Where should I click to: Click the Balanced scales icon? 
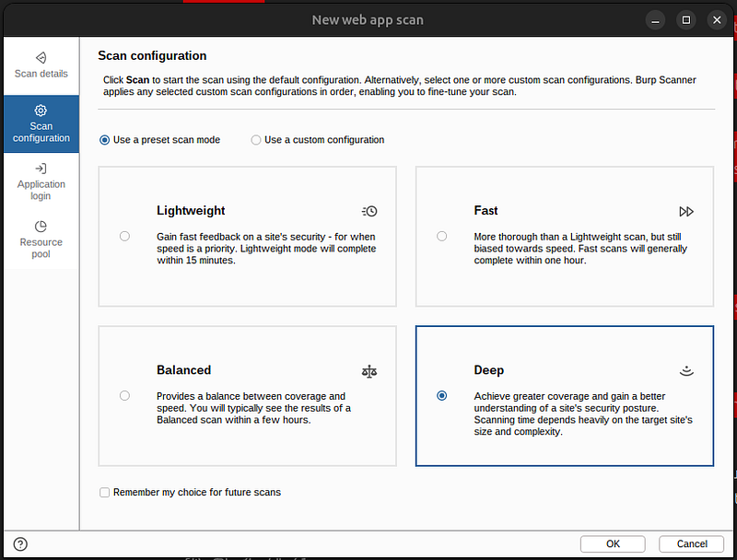click(x=369, y=371)
